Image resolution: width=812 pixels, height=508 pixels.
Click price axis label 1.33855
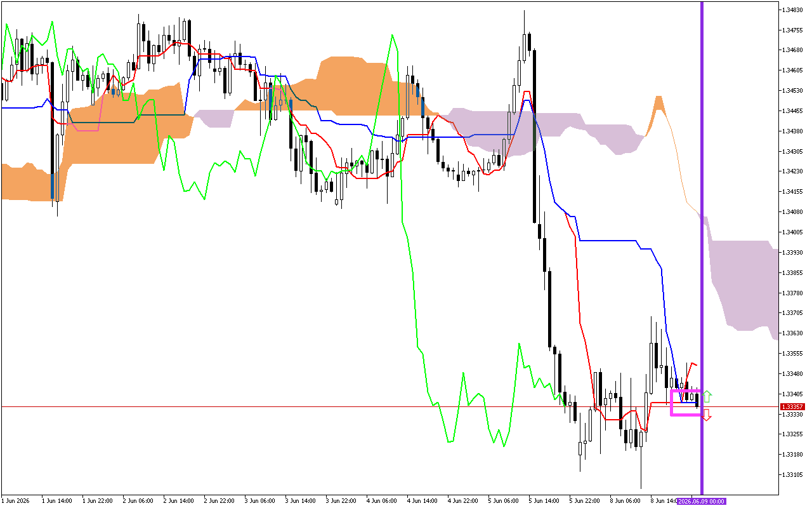(793, 273)
